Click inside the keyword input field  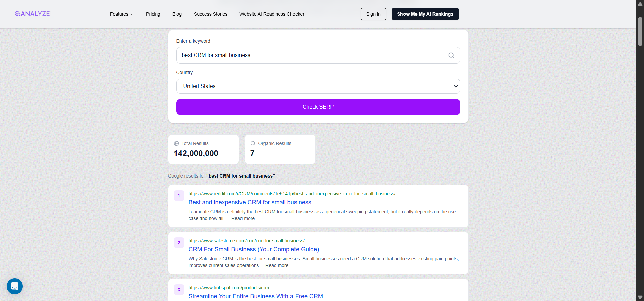tap(302, 55)
